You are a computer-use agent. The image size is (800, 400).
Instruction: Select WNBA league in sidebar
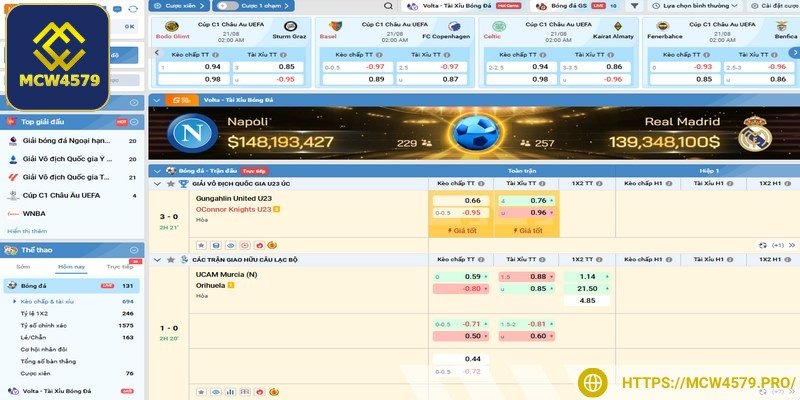pos(72,214)
